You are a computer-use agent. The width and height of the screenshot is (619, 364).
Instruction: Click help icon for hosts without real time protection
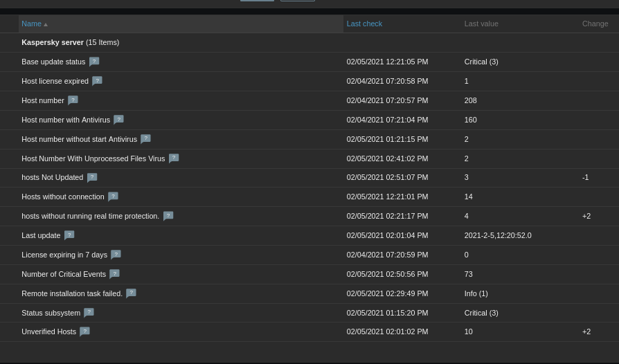point(168,216)
